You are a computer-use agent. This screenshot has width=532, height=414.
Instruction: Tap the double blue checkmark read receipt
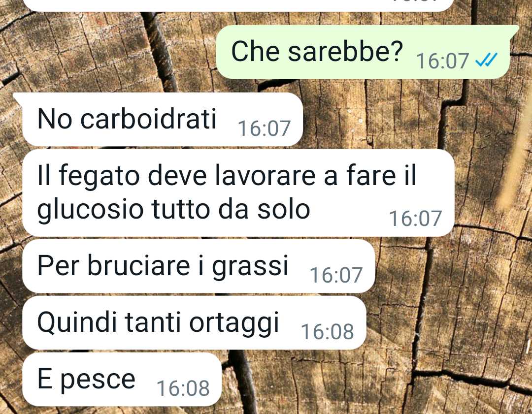(x=486, y=61)
